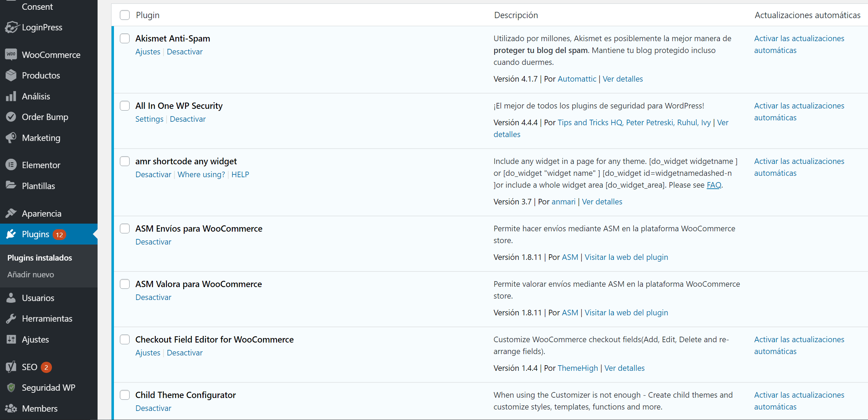The width and height of the screenshot is (868, 420).
Task: Enable automatic updates for Child Theme Configurator
Action: coord(799,401)
